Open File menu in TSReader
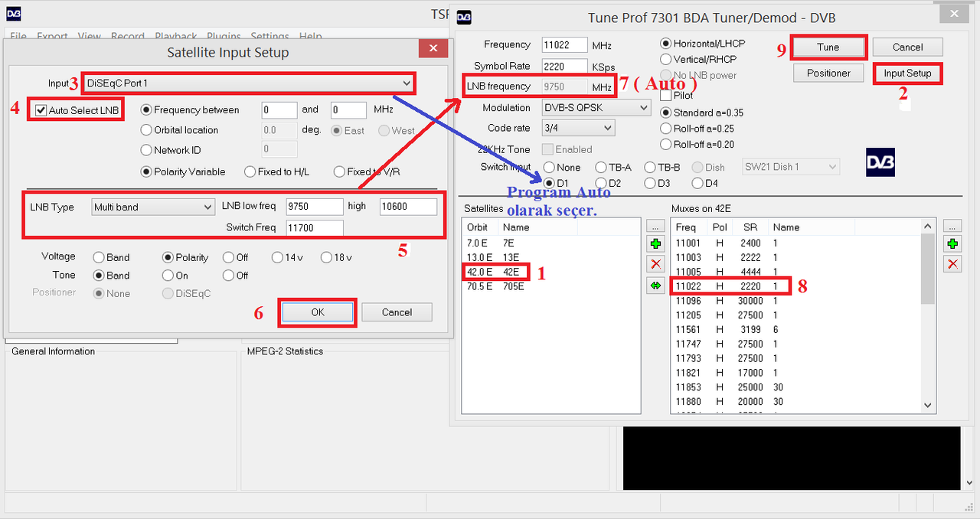Viewport: 980px width, 519px height. tap(18, 36)
